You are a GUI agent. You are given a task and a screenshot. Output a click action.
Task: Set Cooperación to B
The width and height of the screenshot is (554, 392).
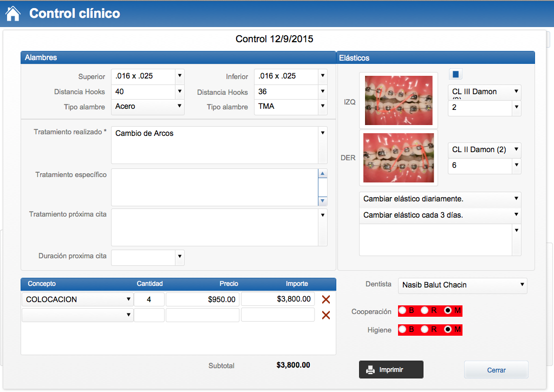(403, 311)
